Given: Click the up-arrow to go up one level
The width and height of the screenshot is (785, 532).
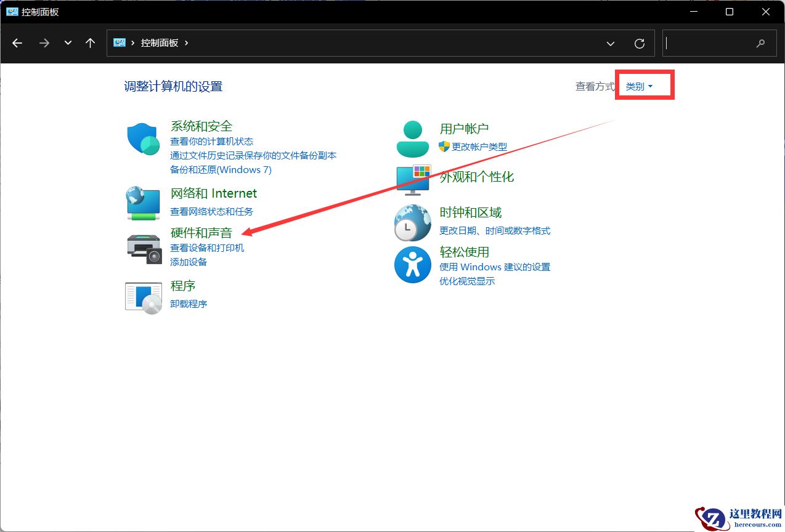Looking at the screenshot, I should pyautogui.click(x=89, y=43).
